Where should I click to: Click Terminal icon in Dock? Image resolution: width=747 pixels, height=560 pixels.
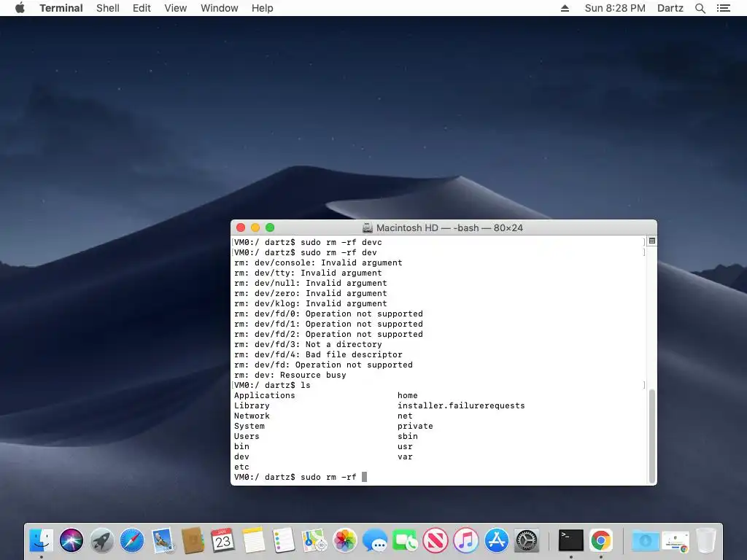click(570, 540)
